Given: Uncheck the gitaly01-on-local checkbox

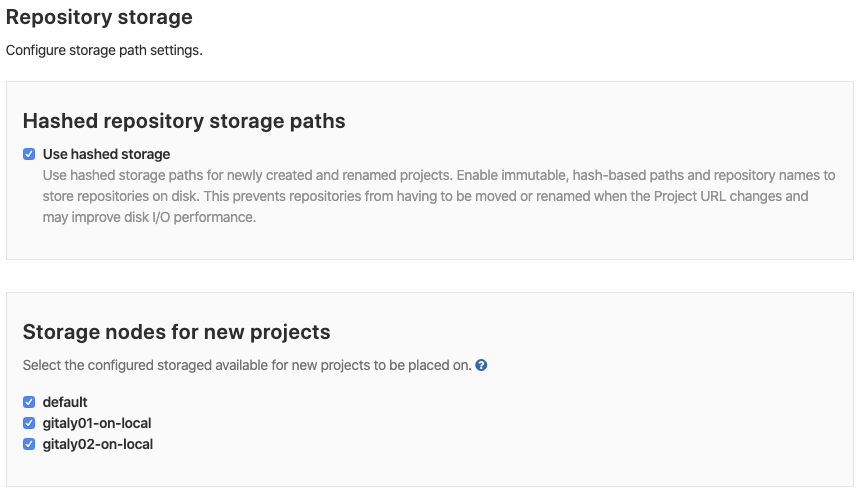Looking at the screenshot, I should [x=29, y=423].
